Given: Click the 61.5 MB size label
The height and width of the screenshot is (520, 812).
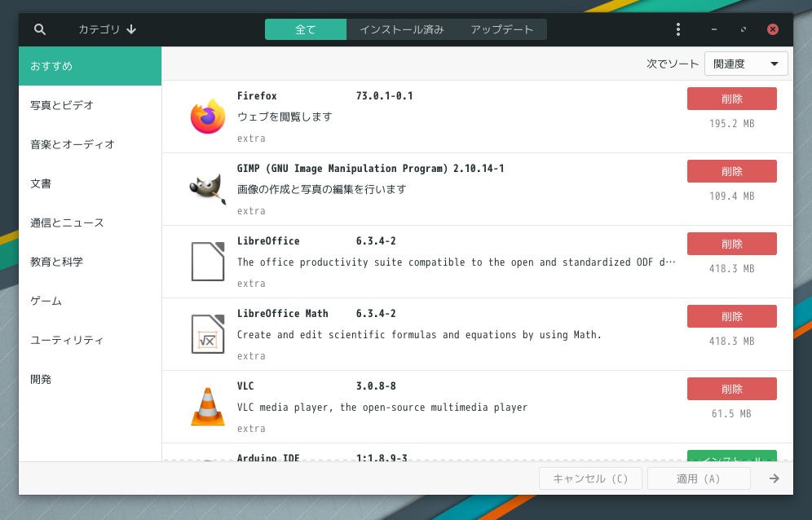Looking at the screenshot, I should (731, 414).
